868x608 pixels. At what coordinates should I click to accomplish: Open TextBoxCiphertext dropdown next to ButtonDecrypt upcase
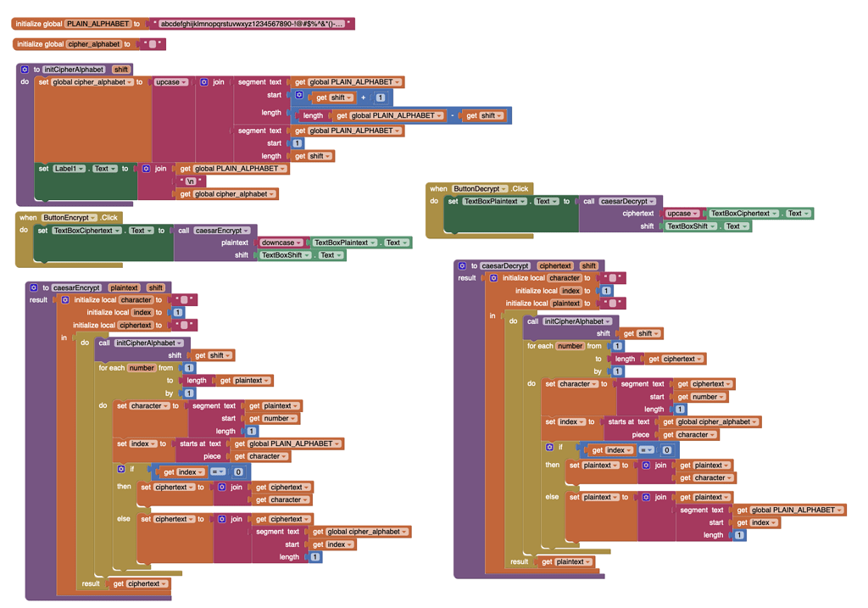coord(744,213)
